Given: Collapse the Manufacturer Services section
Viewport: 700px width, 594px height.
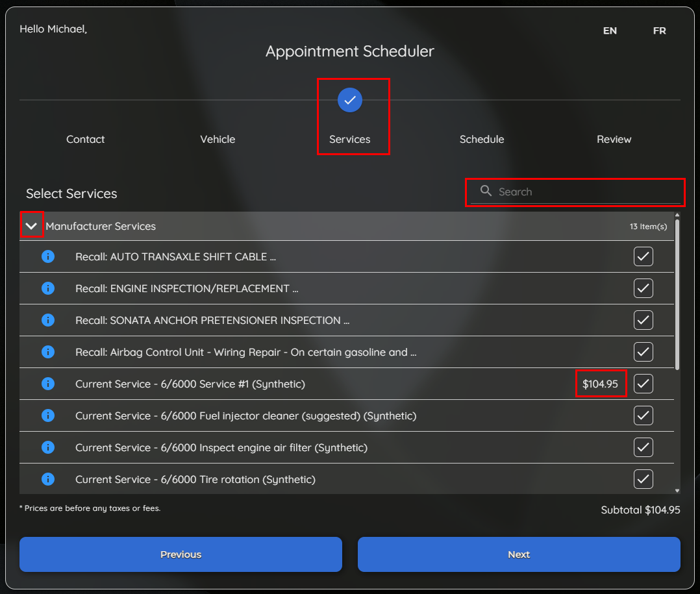Looking at the screenshot, I should (x=31, y=226).
